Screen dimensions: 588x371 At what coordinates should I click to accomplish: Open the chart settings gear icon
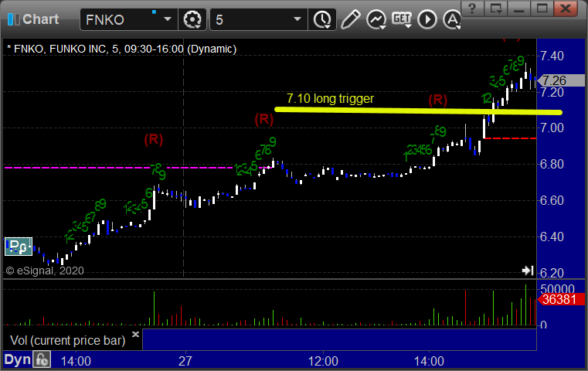coord(192,19)
